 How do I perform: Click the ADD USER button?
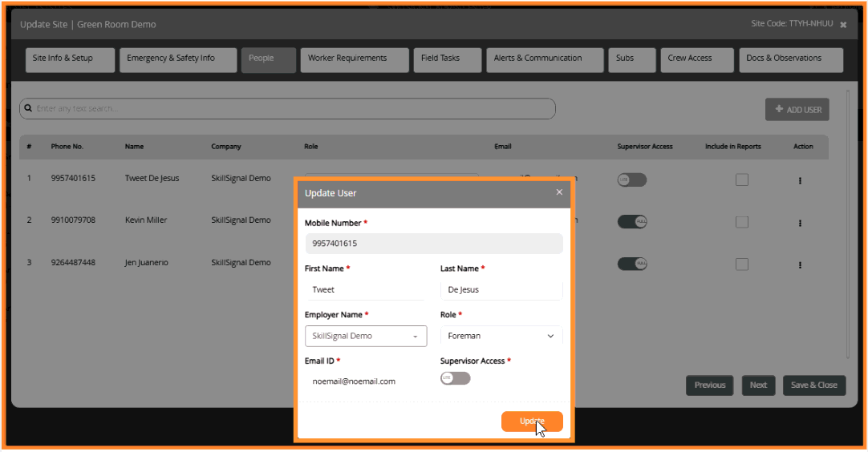coord(797,110)
